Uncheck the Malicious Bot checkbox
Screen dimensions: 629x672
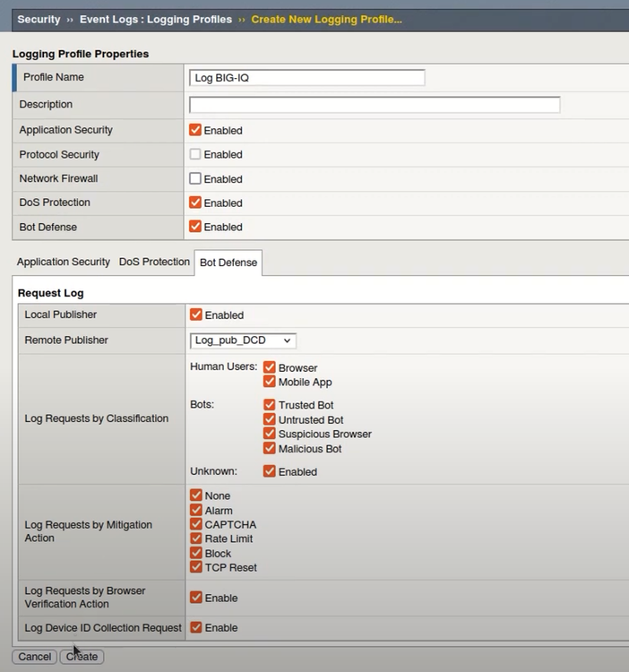269,448
